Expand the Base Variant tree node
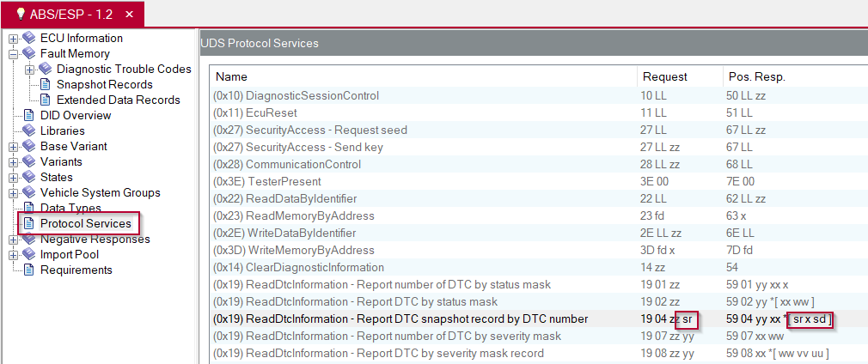The width and height of the screenshot is (868, 364). pos(13,147)
